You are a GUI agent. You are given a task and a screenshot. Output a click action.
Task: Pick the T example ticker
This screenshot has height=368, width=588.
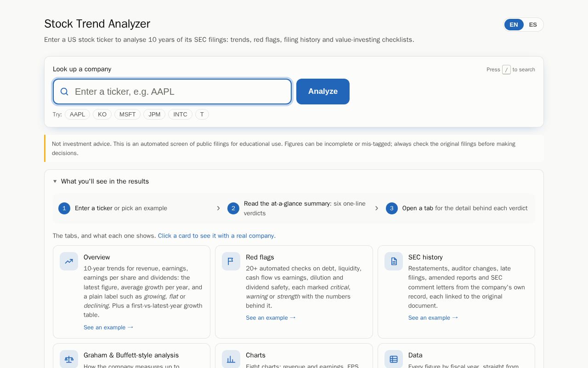pyautogui.click(x=202, y=115)
